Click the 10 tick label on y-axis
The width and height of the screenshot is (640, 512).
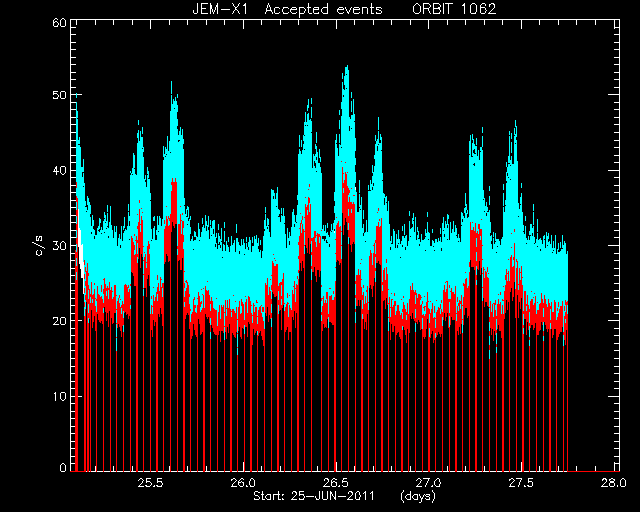coord(60,396)
